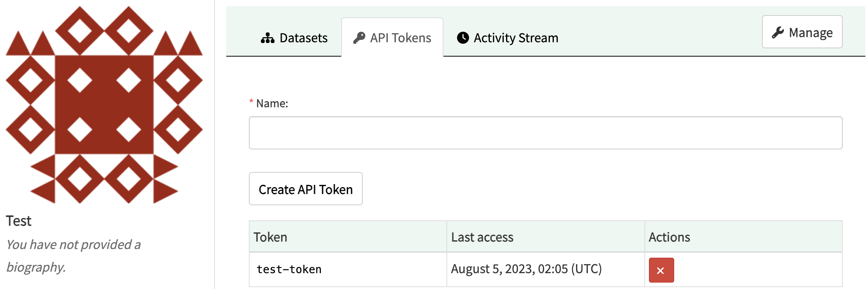Viewport: 868px width, 289px height.
Task: Open the Activity Stream tab
Action: coord(508,38)
